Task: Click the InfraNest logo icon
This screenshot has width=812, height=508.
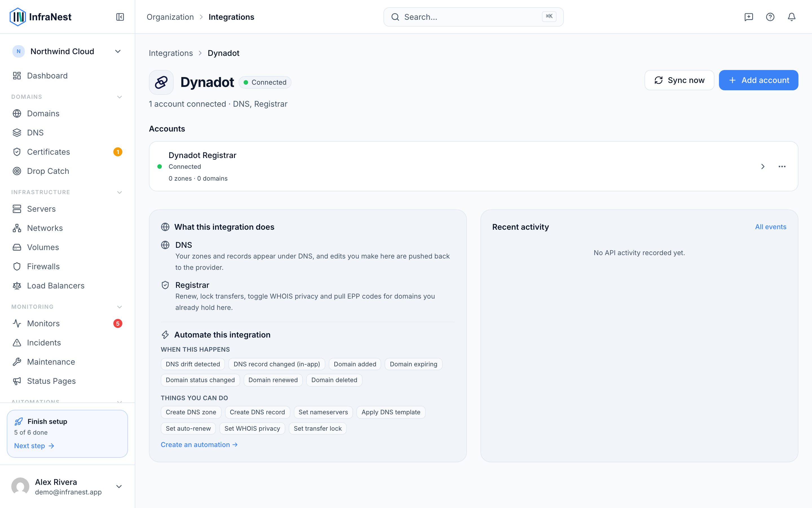Action: tap(18, 17)
